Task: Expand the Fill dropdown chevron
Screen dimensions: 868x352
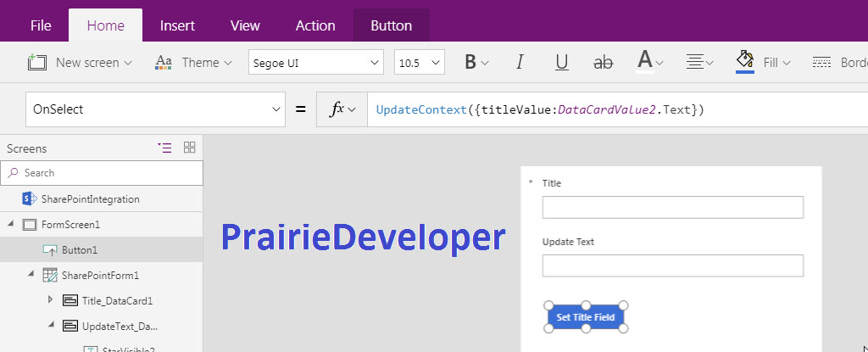Action: (787, 64)
